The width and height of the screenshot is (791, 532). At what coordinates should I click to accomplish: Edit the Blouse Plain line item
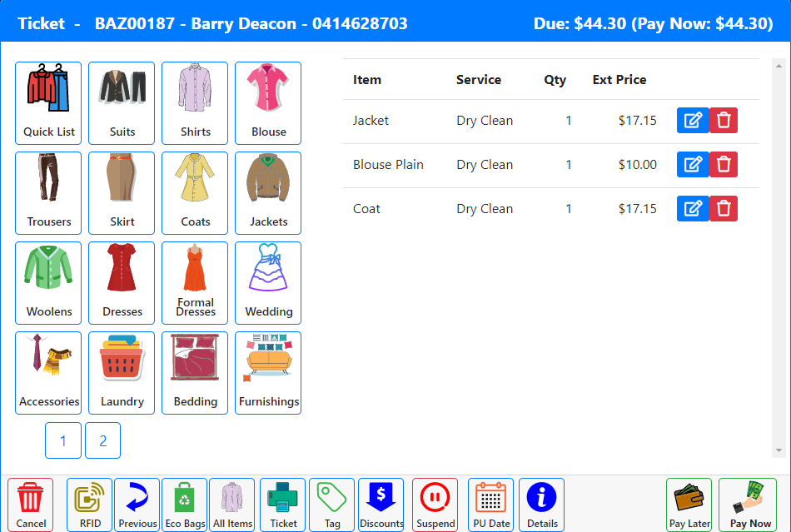click(693, 164)
